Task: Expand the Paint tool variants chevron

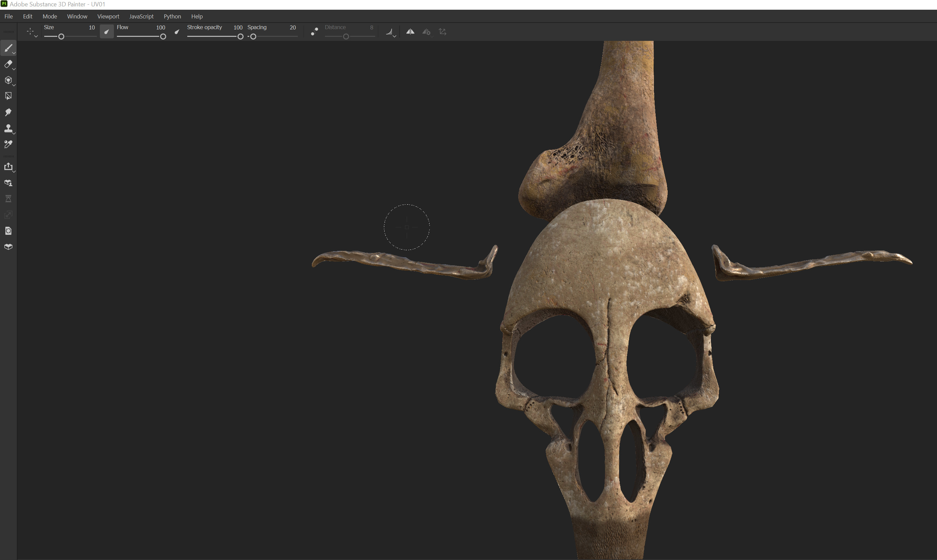Action: coord(14,53)
